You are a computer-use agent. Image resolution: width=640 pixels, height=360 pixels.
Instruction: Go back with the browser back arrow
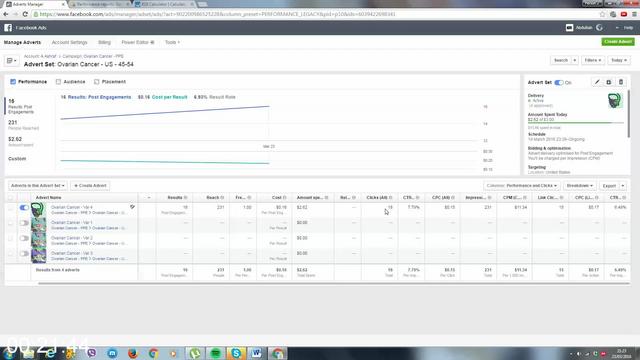[x=6, y=14]
